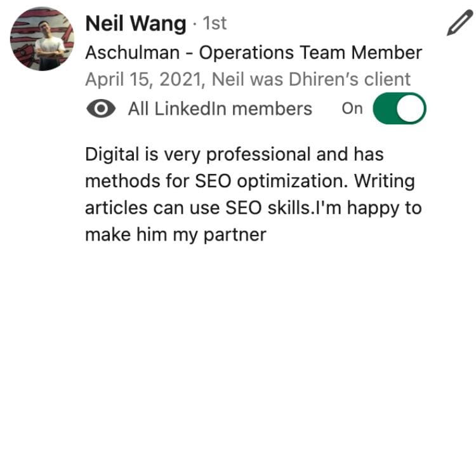Click the word Digital in the recommendation
Viewport: 476px width, 476px height.
tap(112, 154)
